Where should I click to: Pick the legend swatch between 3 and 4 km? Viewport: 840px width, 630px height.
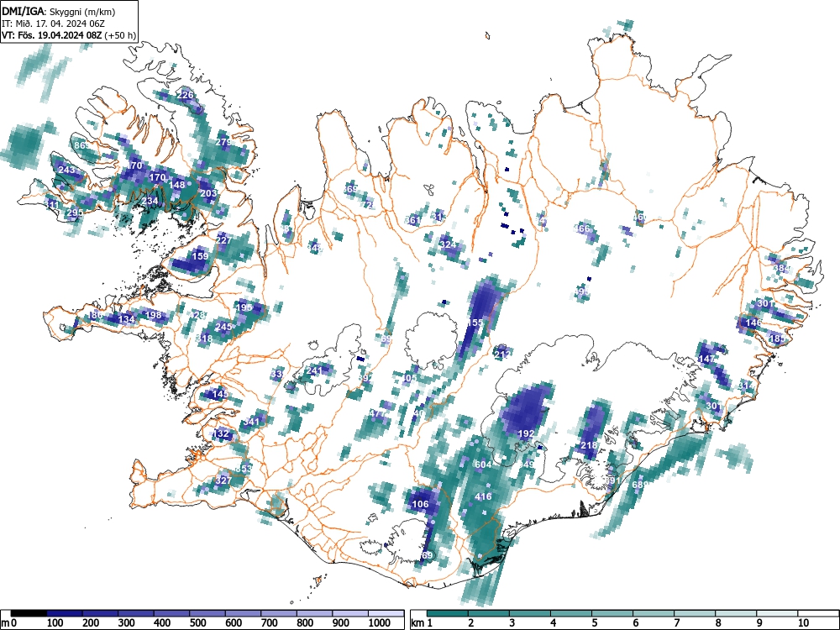coord(530,613)
